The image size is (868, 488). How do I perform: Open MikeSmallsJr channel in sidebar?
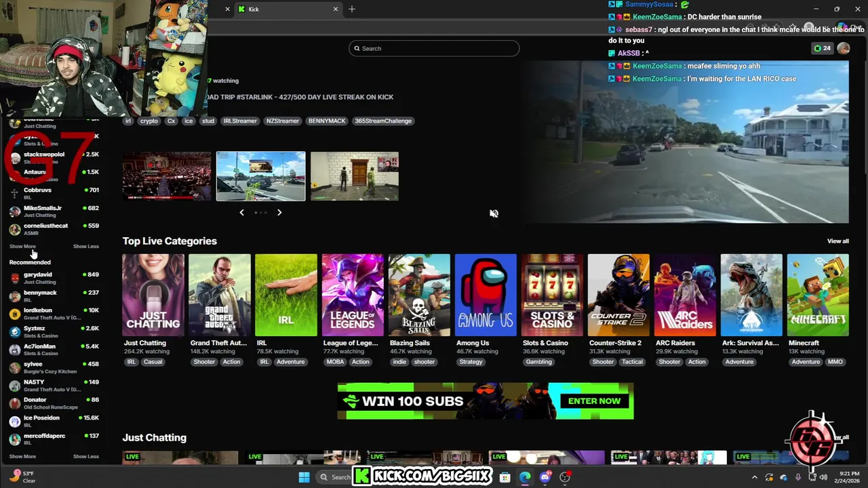click(54, 211)
